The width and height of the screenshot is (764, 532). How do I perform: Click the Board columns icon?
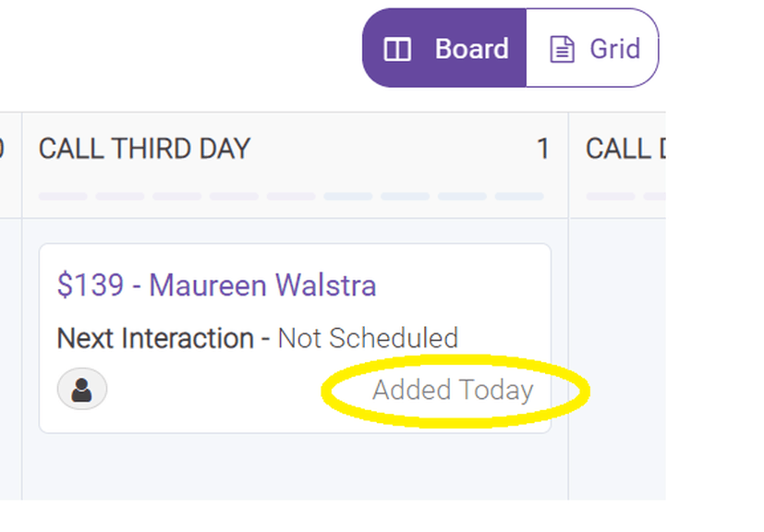397,49
